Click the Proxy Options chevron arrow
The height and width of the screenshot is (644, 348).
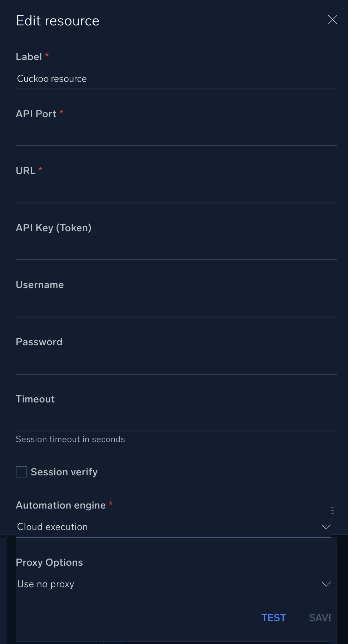point(326,584)
